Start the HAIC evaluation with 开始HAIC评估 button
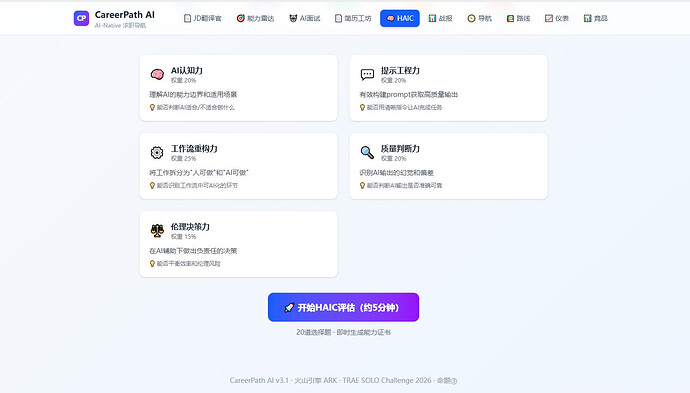Viewport: 690px width, 393px height. pos(343,307)
